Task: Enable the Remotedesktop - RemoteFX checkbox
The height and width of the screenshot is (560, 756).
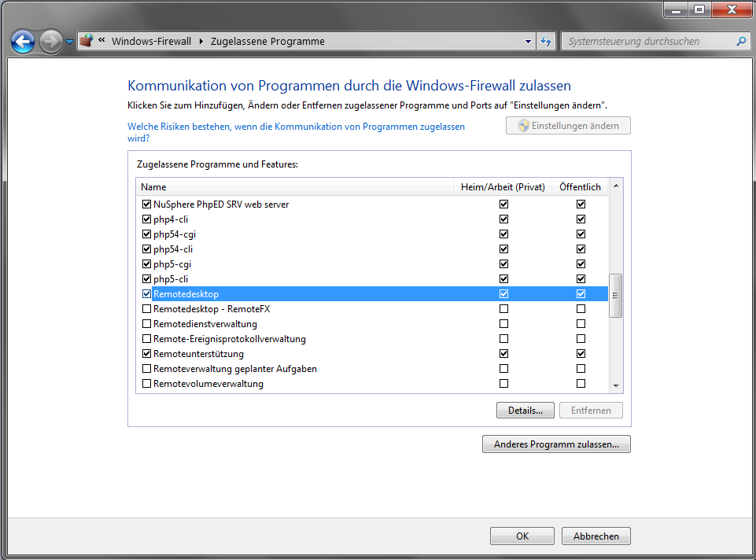Action: coord(146,309)
